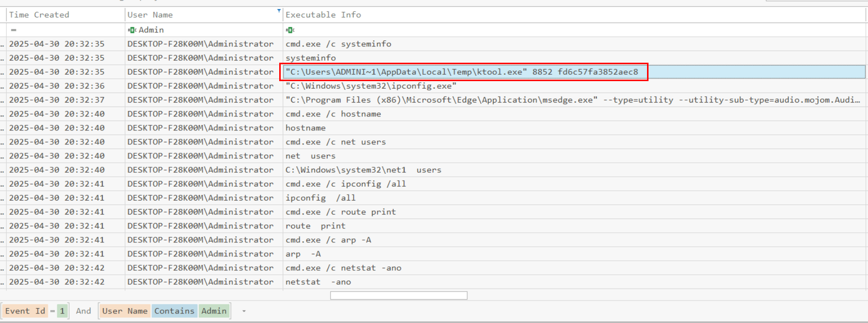Click the Executable Info column header
This screenshot has width=868, height=323.
(324, 15)
